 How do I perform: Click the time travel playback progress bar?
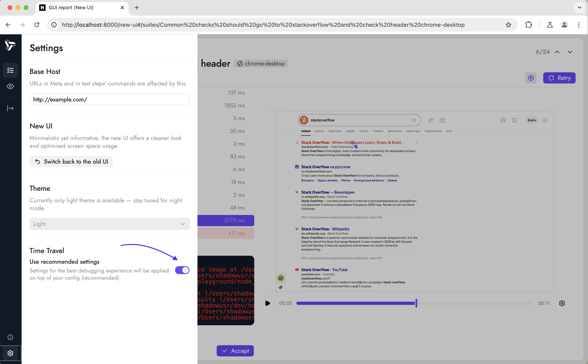[414, 303]
